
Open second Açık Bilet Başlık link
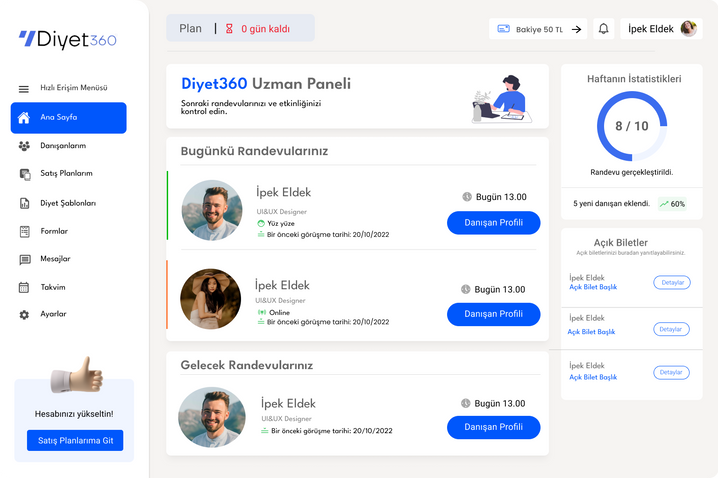[x=591, y=332]
